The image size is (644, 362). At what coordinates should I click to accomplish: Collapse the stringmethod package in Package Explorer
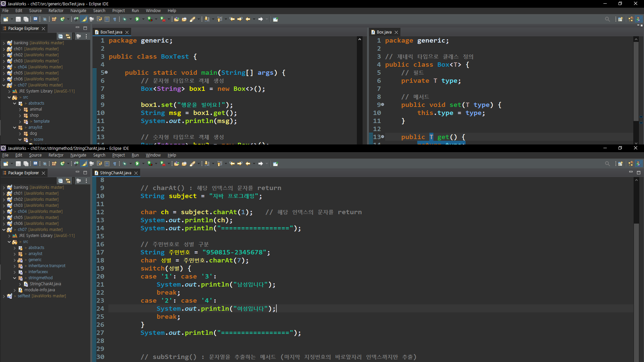tap(15, 278)
